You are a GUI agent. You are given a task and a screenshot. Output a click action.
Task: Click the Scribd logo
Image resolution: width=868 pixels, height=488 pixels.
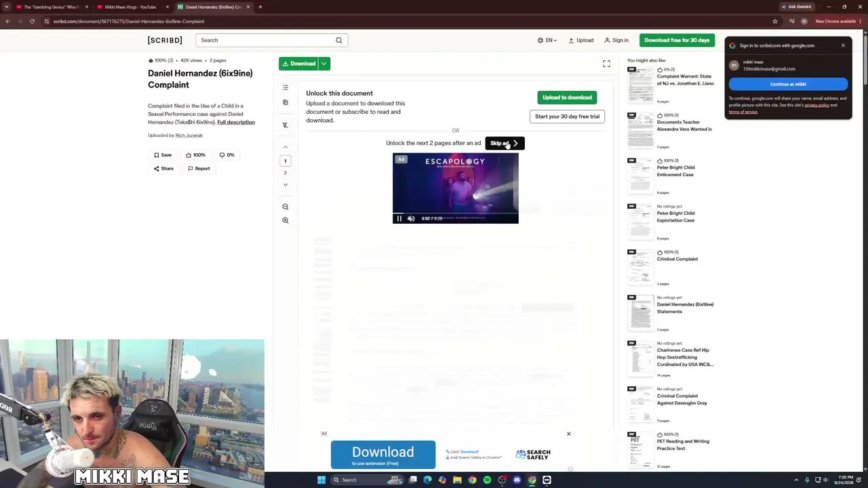165,40
